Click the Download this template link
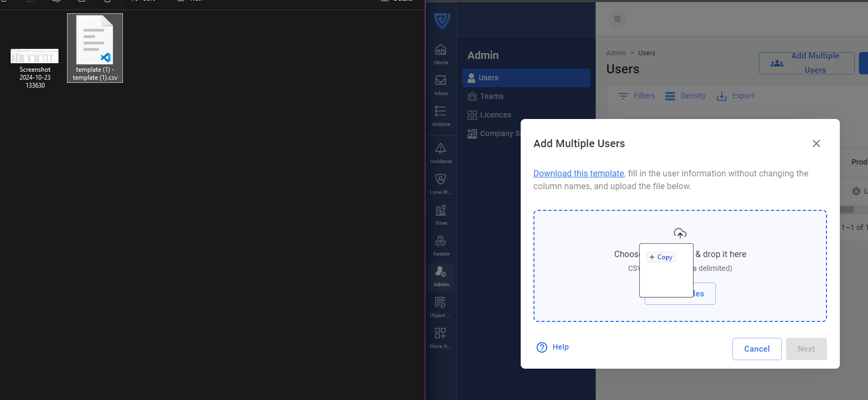Image resolution: width=868 pixels, height=400 pixels. [x=578, y=174]
